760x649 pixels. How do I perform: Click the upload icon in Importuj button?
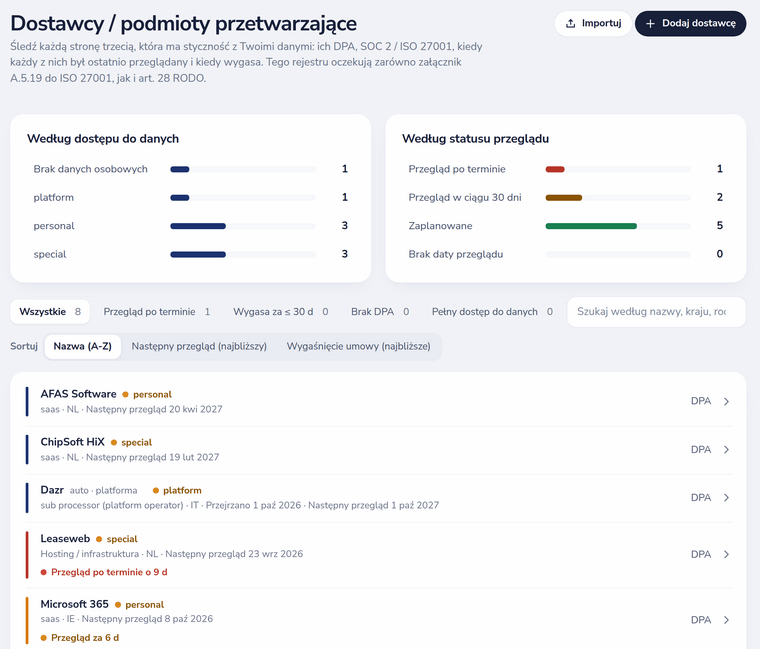[x=570, y=23]
